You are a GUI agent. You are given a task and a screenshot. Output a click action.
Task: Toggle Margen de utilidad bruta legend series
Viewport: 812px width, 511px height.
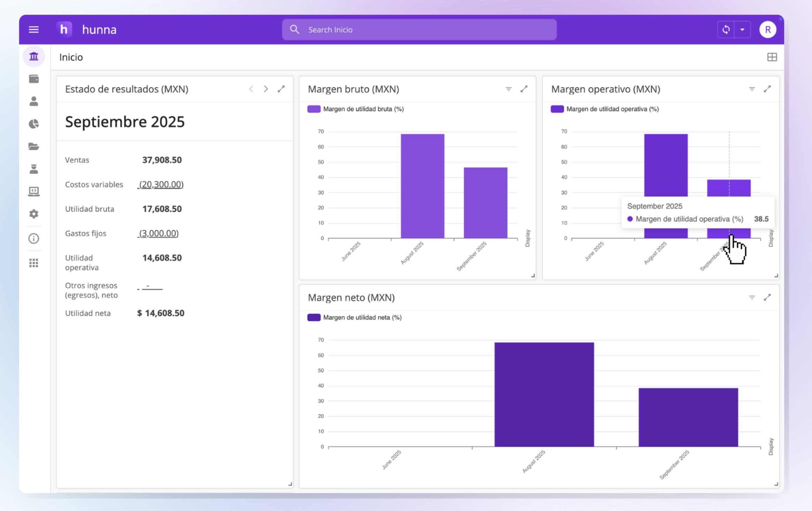tap(356, 109)
